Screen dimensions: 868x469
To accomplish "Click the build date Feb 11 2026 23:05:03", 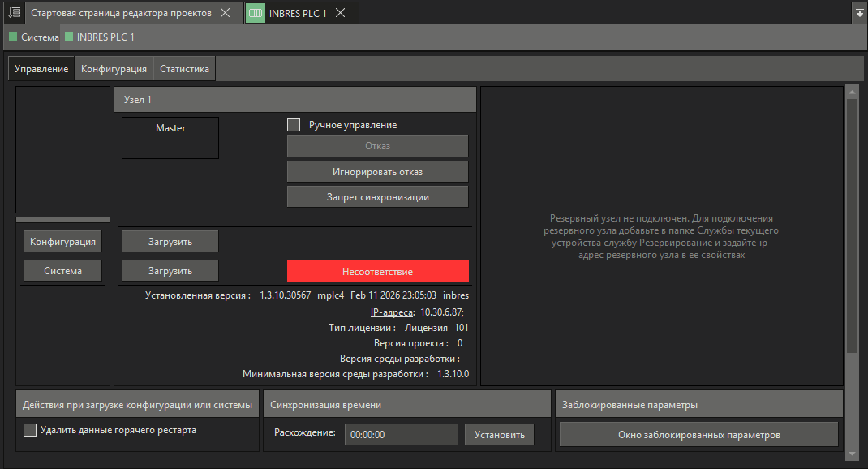I will (393, 295).
